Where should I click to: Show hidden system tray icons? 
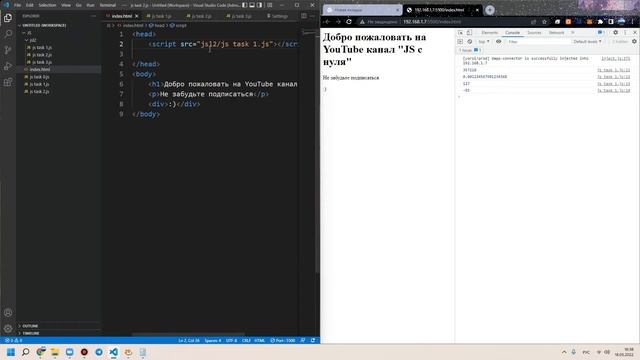(564, 352)
